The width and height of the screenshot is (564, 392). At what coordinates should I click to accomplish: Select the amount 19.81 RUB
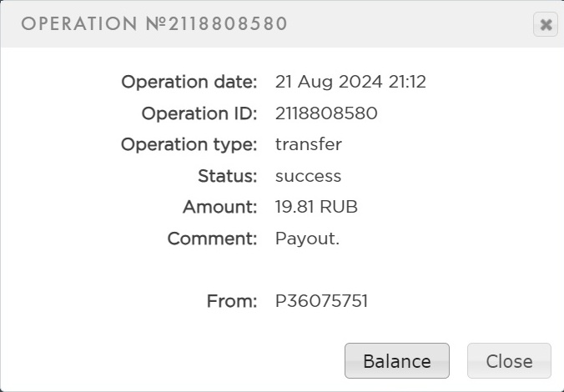(x=316, y=207)
